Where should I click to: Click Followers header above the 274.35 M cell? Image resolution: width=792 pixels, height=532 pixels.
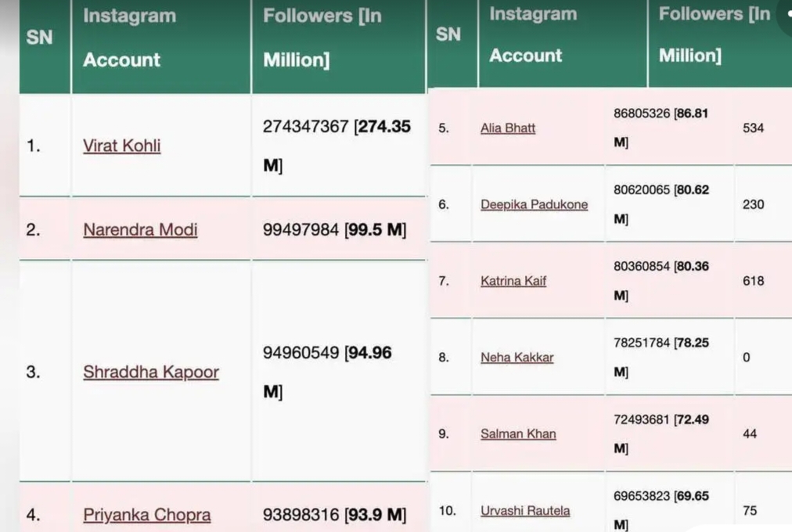322,38
